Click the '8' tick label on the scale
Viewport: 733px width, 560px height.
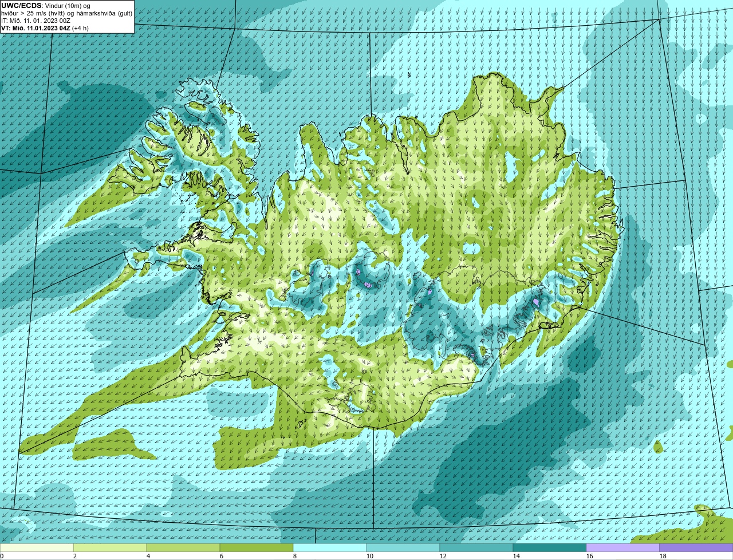point(295,556)
